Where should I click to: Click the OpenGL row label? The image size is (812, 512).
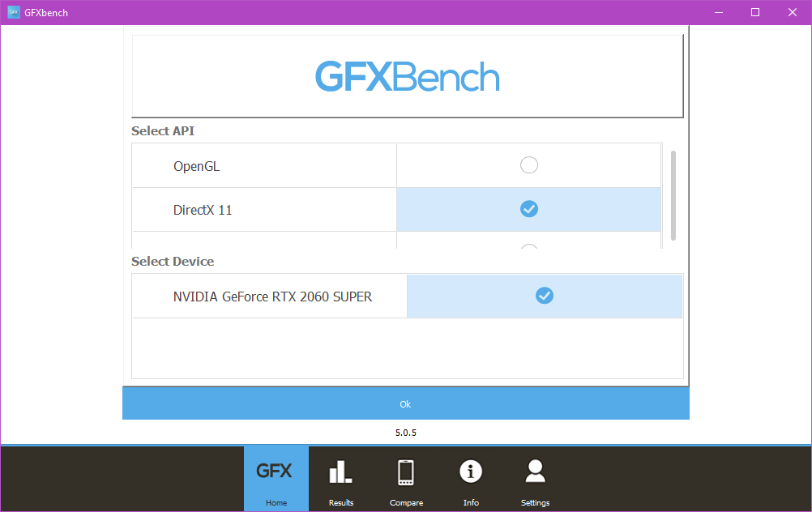(196, 166)
